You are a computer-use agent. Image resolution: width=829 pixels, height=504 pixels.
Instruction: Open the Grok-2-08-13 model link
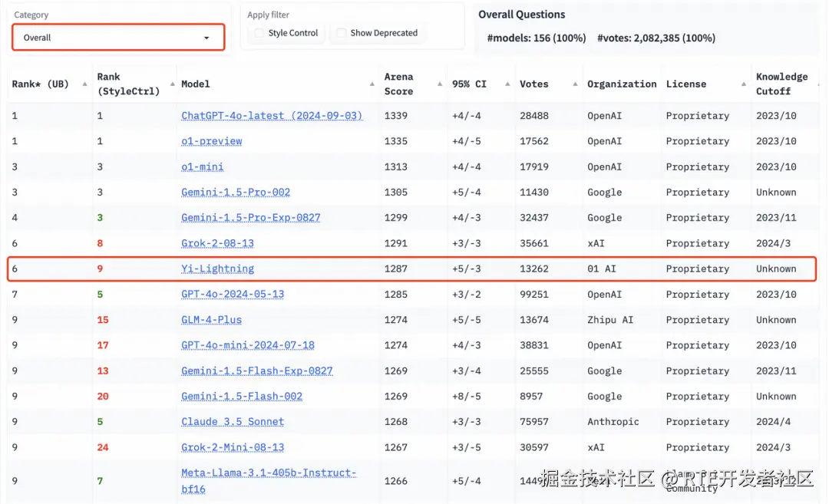click(217, 243)
